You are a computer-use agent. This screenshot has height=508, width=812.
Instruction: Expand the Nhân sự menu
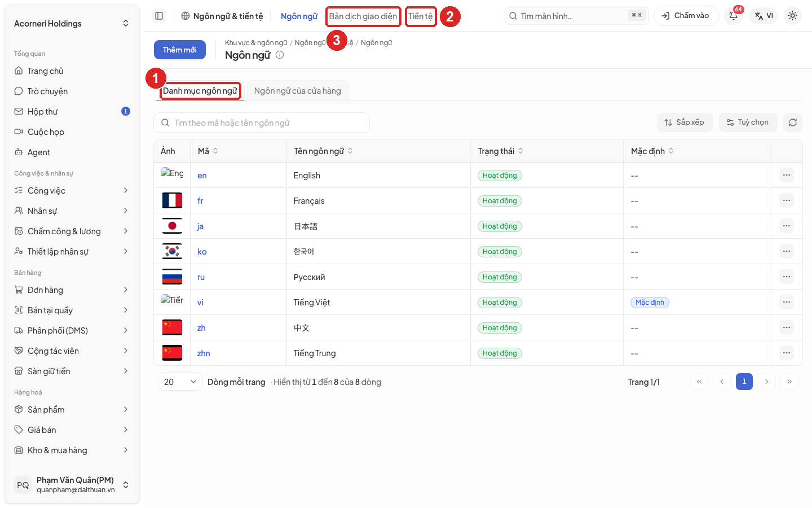point(72,211)
